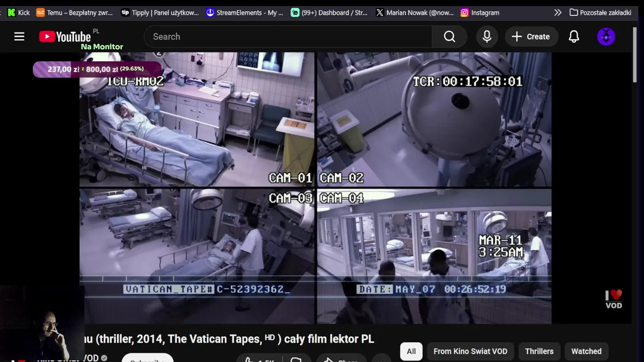Screen dimensions: 644x362
Task: Start voice search with the microphone
Action: [x=487, y=37]
